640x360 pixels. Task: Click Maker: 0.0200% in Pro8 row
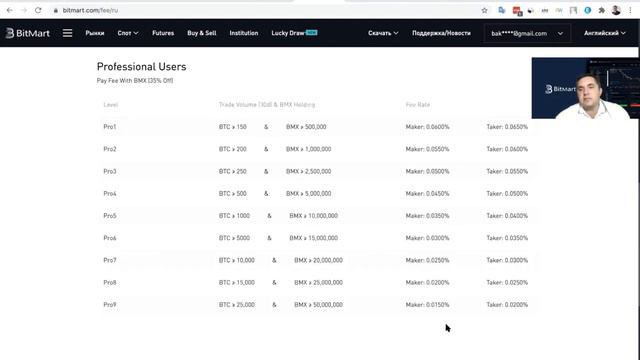tap(427, 282)
